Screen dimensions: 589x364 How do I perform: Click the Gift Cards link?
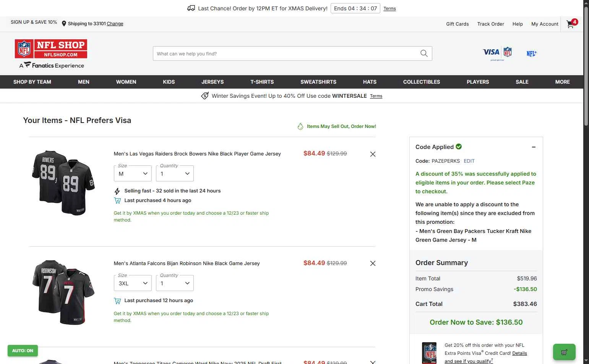pos(458,24)
